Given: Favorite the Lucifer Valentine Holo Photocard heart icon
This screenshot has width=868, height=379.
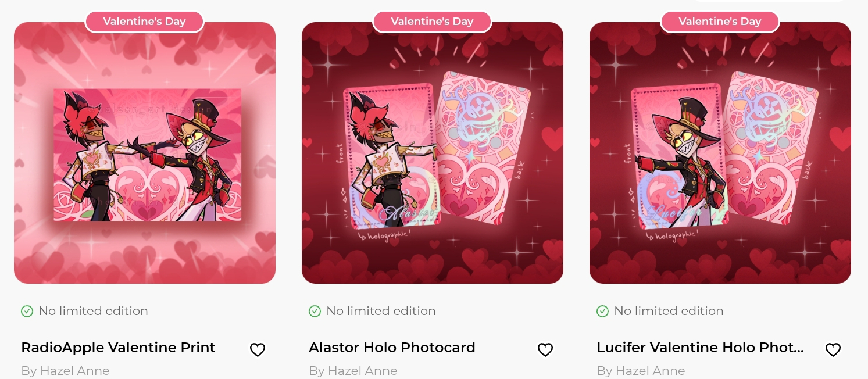Looking at the screenshot, I should (x=833, y=349).
